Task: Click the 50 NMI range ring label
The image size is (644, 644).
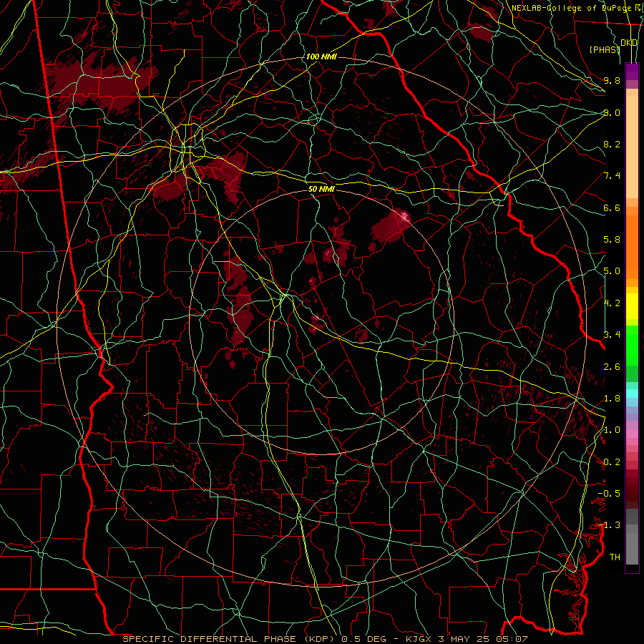Action: pos(321,189)
